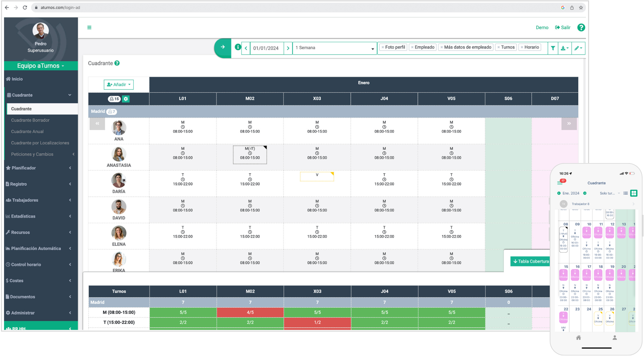Screen dimensions: 644x356
Task: Click the green help question mark icon
Action: tap(581, 27)
